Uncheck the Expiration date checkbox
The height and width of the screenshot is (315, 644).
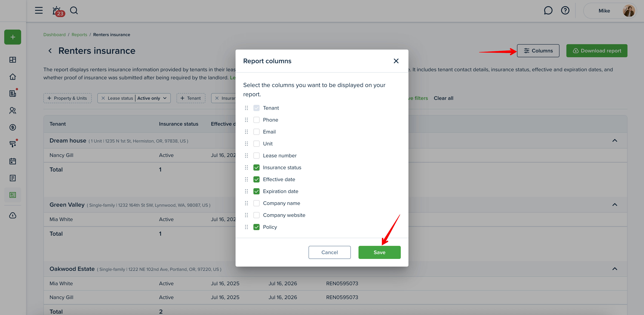(x=256, y=191)
